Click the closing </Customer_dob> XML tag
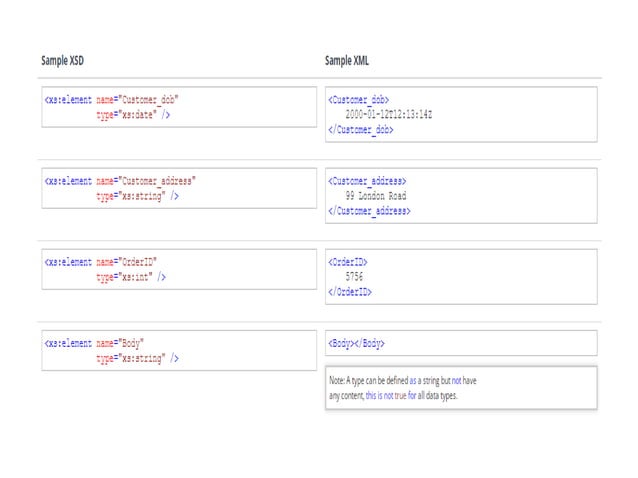This screenshot has width=638, height=478. (361, 130)
